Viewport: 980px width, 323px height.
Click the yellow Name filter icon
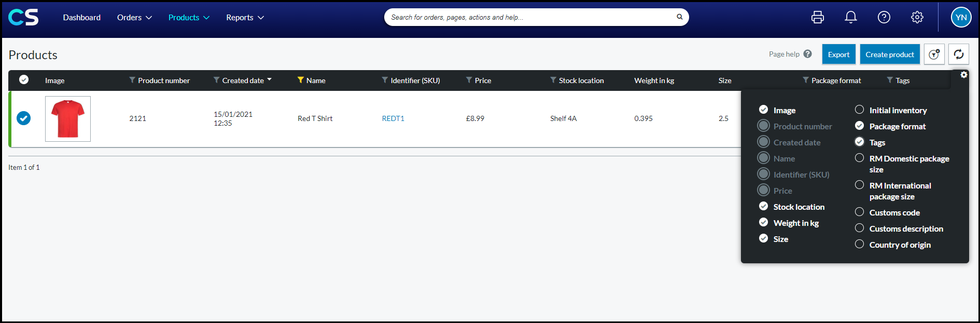300,80
